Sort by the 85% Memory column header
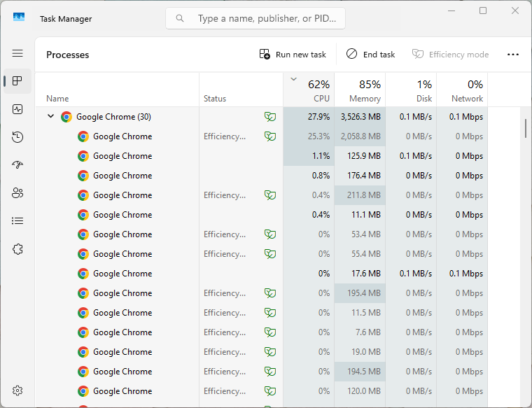This screenshot has width=532, height=408. pyautogui.click(x=360, y=90)
